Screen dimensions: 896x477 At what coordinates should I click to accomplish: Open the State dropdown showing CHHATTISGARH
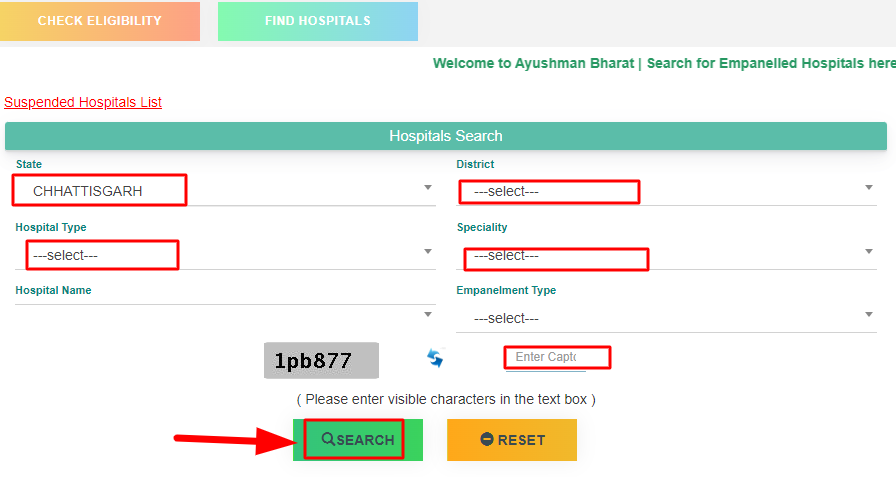pyautogui.click(x=225, y=191)
